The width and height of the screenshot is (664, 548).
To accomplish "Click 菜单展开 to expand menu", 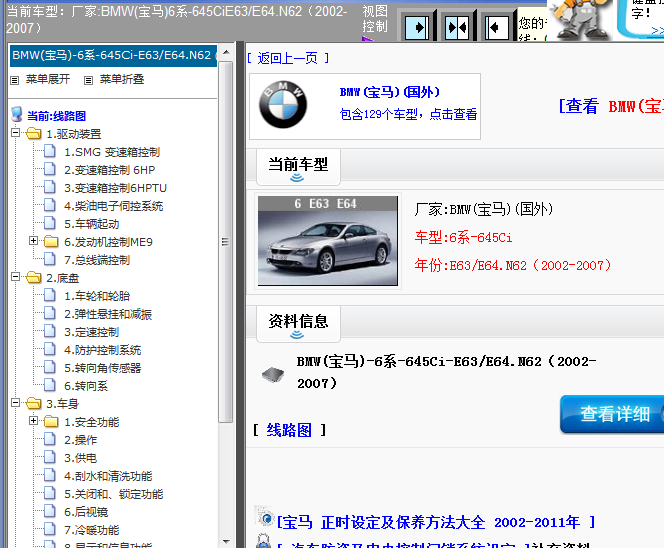I will coord(48,79).
